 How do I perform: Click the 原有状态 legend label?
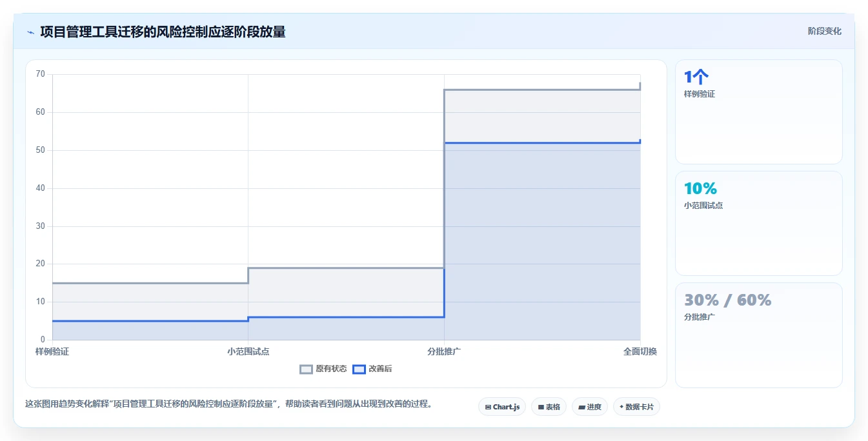point(331,369)
